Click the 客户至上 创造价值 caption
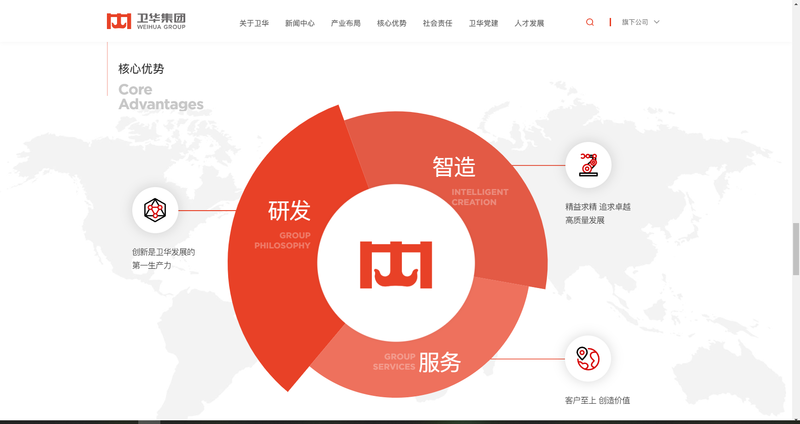Viewport: 800px width, 424px height. tap(597, 401)
